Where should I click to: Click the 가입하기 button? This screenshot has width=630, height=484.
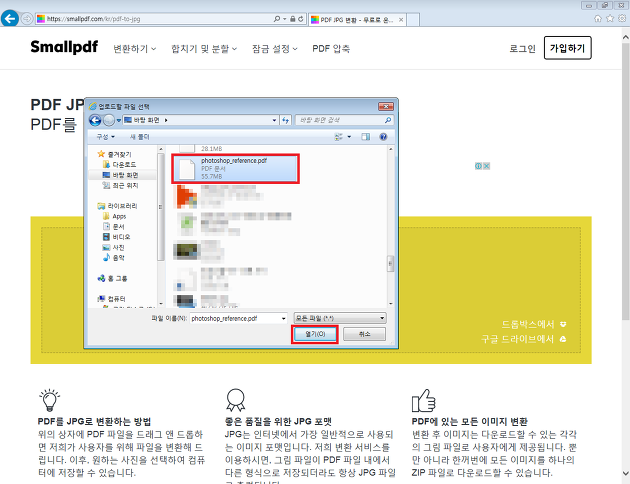click(567, 48)
